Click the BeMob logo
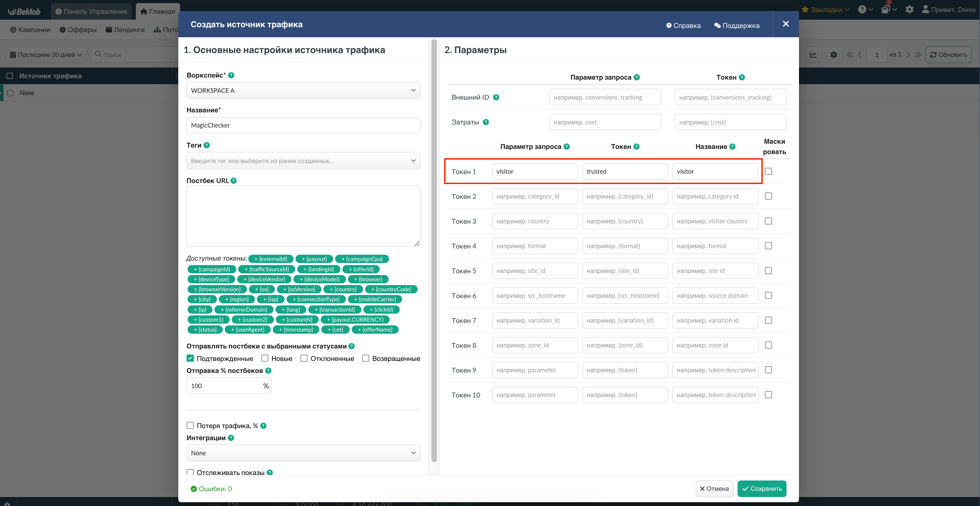This screenshot has width=980, height=506. click(x=24, y=11)
